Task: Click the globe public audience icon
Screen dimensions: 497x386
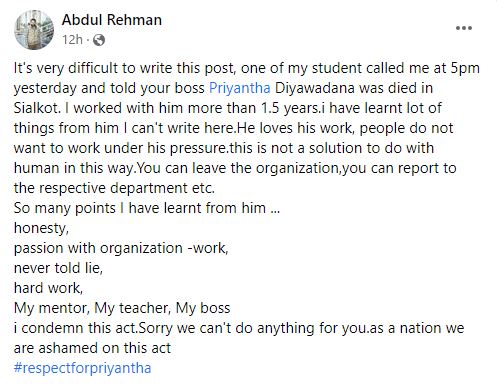Action: (x=99, y=40)
